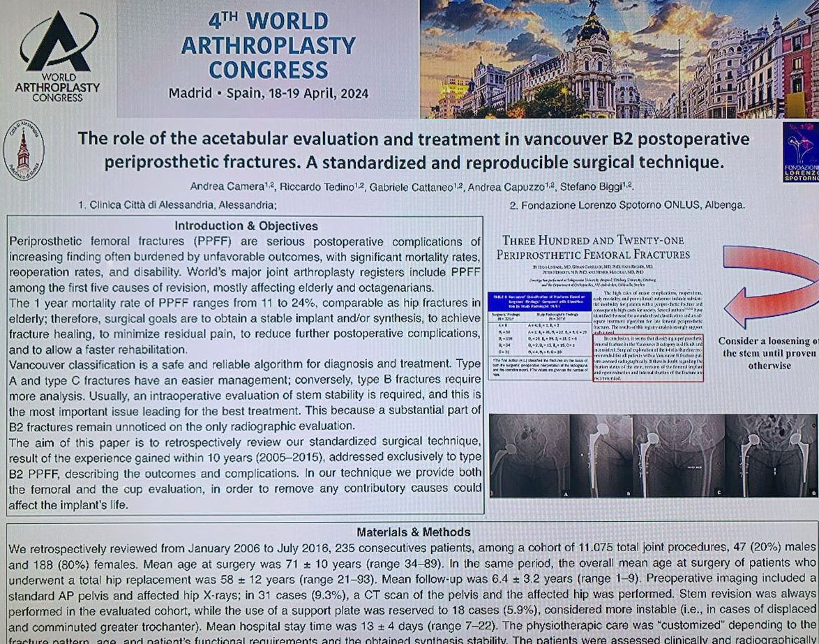819x644 pixels.
Task: Select the Madrid skyline banner photo
Action: pyautogui.click(x=618, y=59)
